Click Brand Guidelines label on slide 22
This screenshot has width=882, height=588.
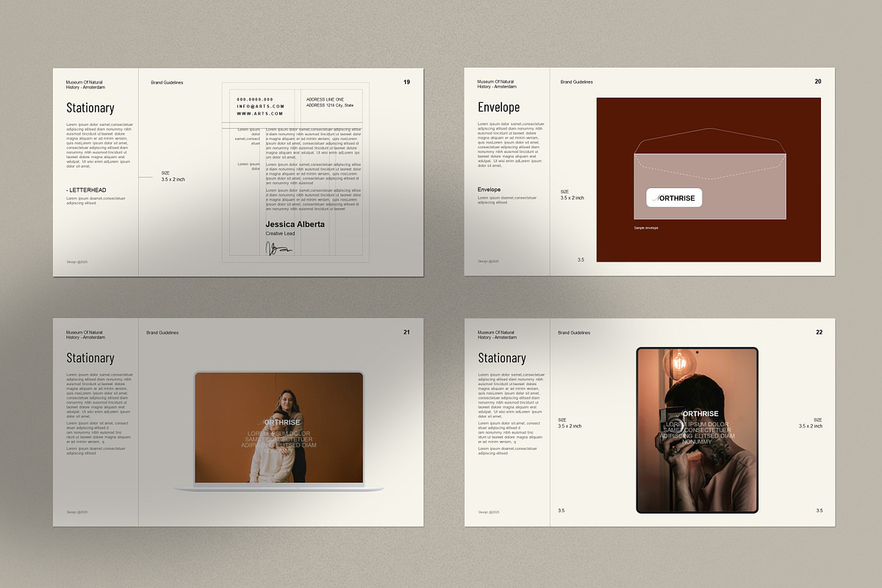click(x=574, y=332)
